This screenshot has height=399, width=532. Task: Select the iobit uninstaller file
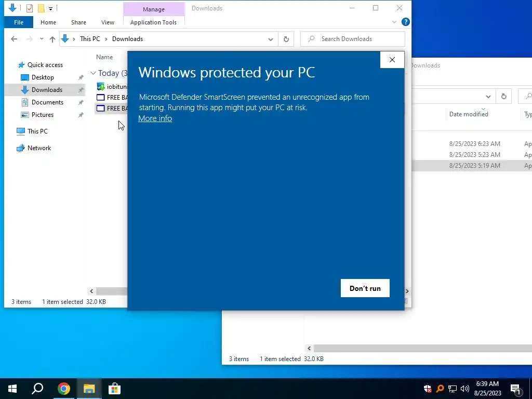click(112, 87)
